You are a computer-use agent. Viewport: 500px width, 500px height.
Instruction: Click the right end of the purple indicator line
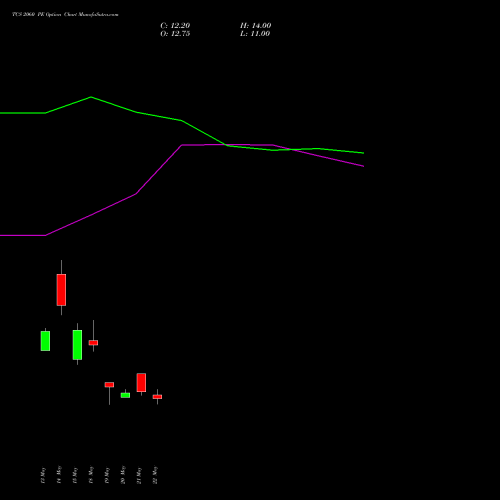[363, 166]
